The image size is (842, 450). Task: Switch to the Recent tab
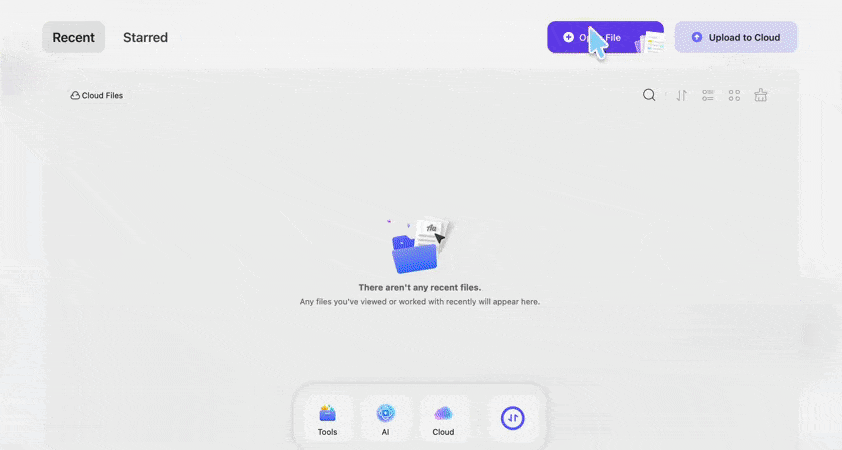pyautogui.click(x=74, y=37)
